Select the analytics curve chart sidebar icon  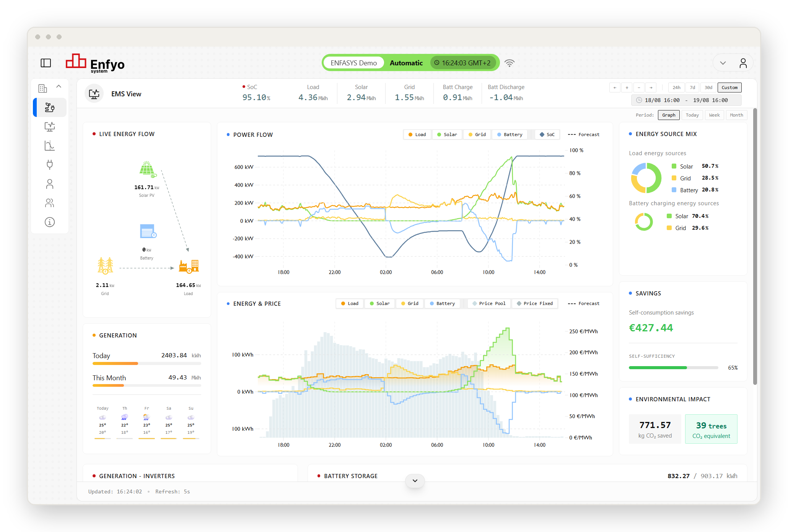click(x=50, y=146)
